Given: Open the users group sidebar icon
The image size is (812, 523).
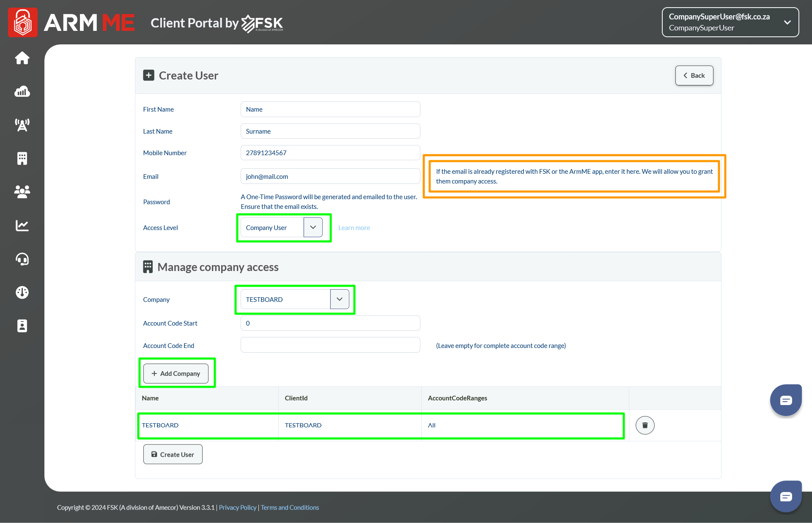Looking at the screenshot, I should 22,192.
